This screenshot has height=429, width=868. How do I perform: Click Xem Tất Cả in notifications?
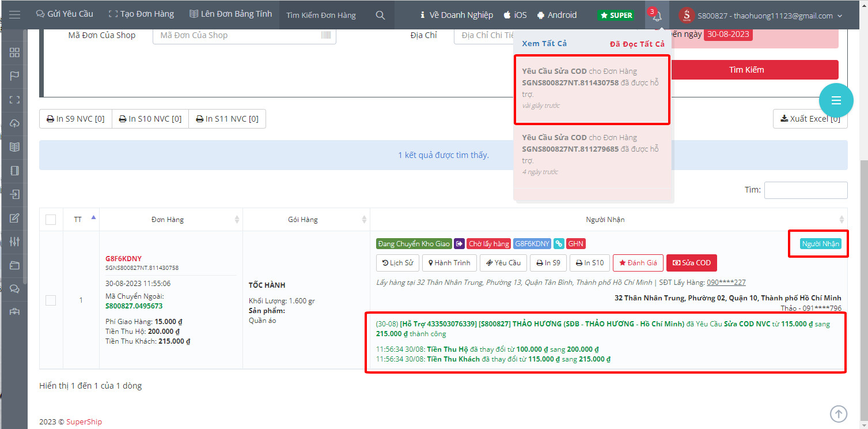[x=544, y=44]
